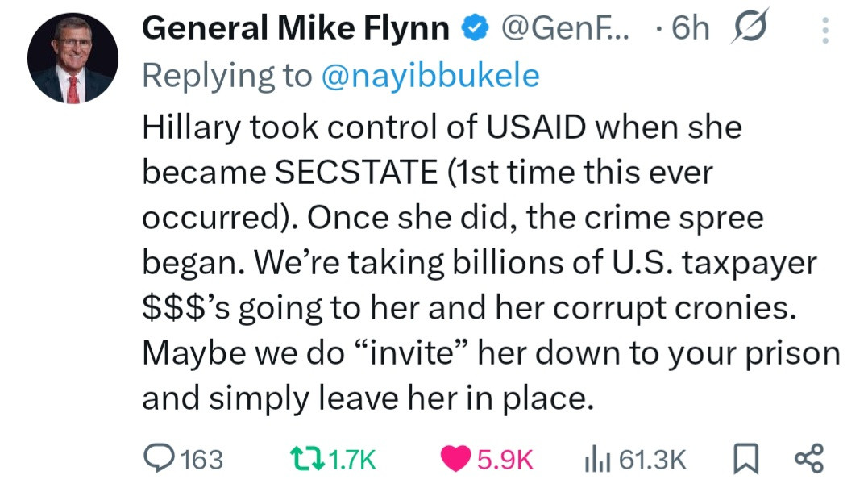Click the share icon
Image resolution: width=868 pixels, height=492 pixels.
pos(808,459)
